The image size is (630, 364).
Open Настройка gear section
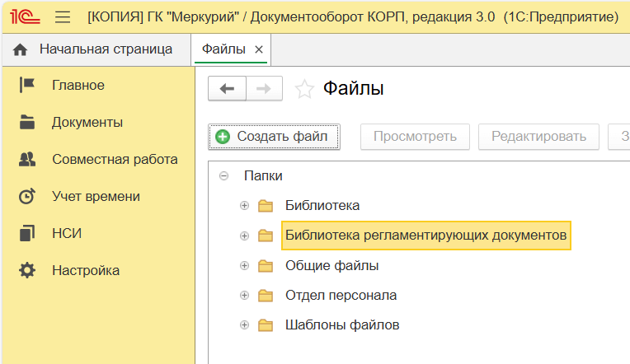coord(85,270)
